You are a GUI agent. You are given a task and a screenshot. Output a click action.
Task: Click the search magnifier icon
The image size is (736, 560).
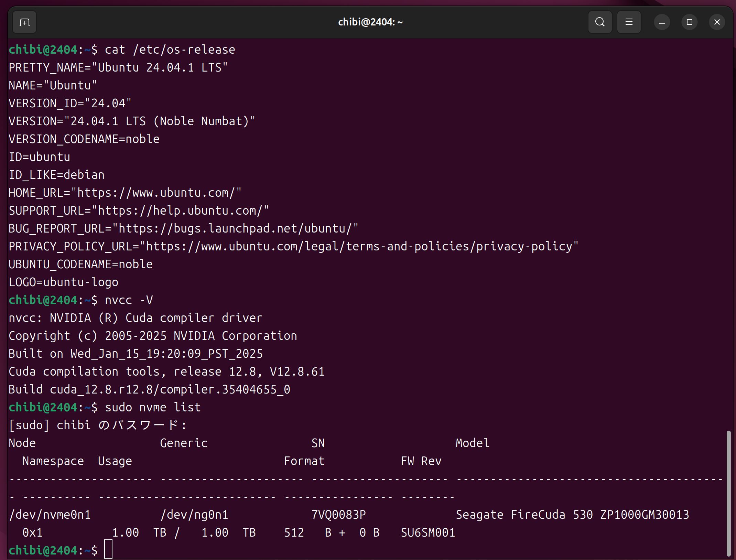tap(600, 22)
